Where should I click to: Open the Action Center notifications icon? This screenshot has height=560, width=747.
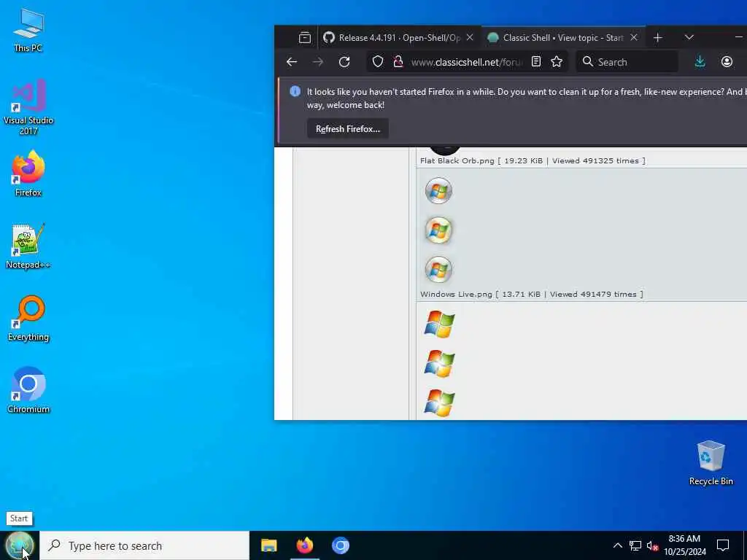(x=723, y=545)
